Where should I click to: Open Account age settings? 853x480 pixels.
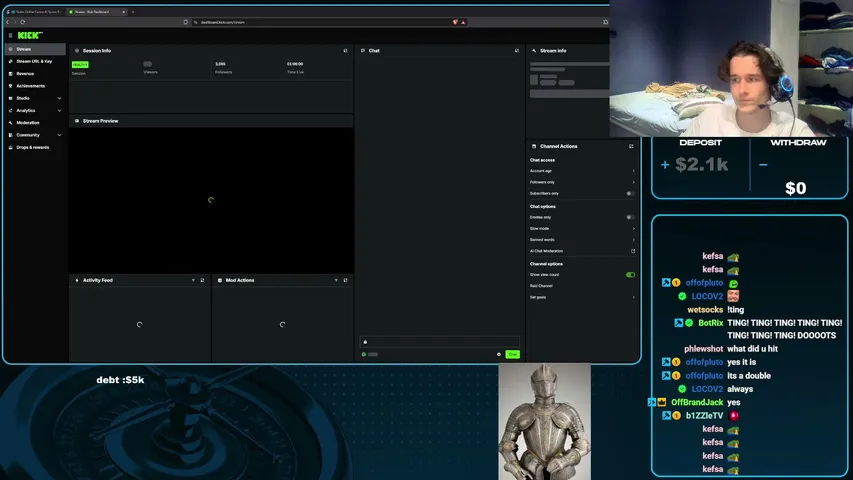(582, 171)
